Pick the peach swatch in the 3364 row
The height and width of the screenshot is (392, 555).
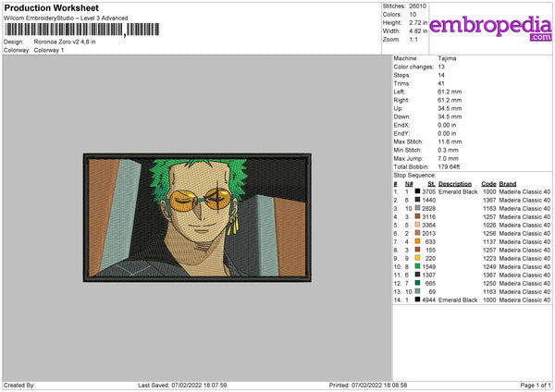tap(417, 225)
